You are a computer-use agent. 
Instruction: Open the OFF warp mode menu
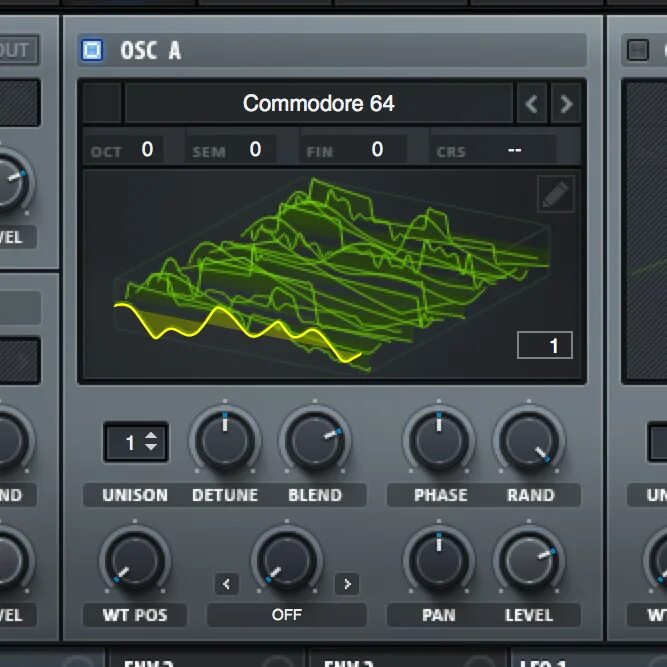point(287,615)
